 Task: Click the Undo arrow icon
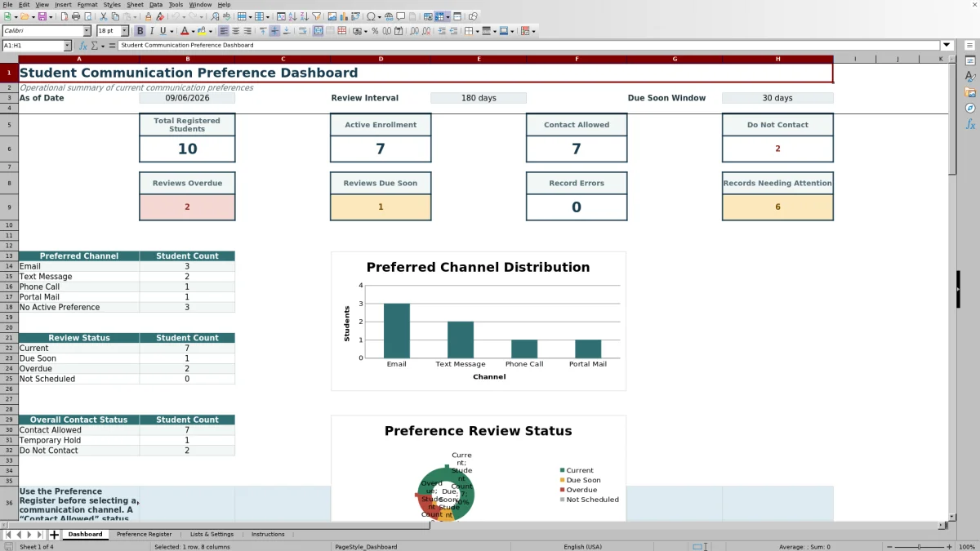click(175, 16)
